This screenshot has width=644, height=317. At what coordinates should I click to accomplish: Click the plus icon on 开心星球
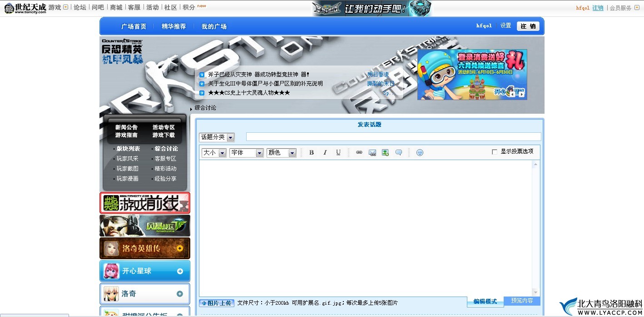[180, 271]
